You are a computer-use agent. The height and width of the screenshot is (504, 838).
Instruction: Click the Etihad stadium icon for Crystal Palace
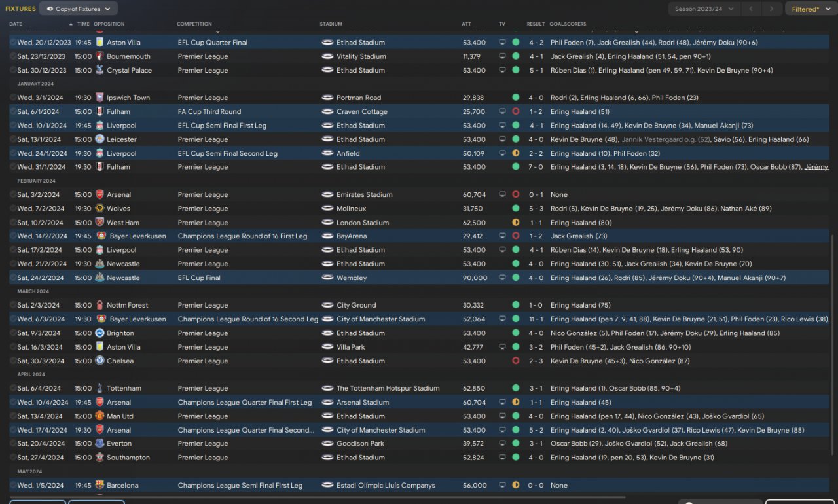point(328,71)
